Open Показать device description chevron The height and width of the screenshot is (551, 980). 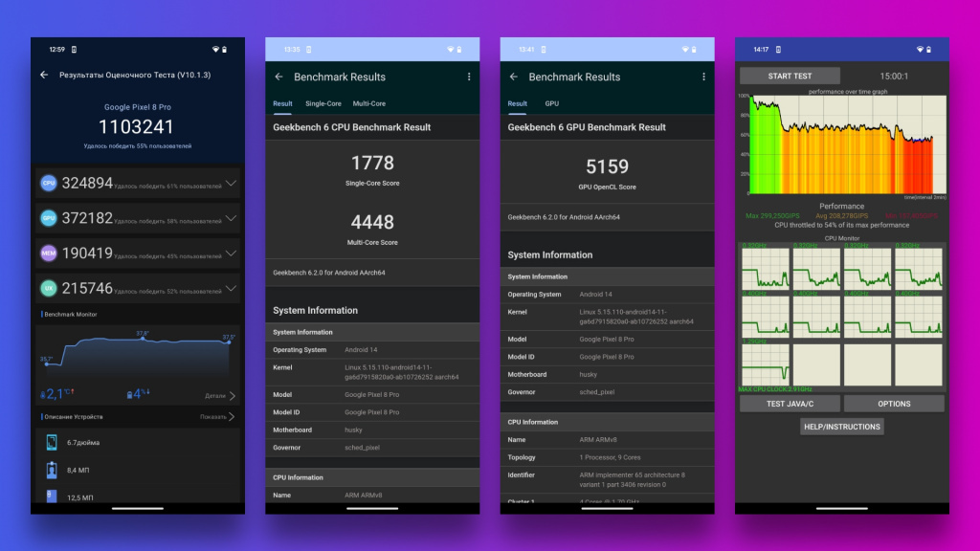(x=232, y=417)
